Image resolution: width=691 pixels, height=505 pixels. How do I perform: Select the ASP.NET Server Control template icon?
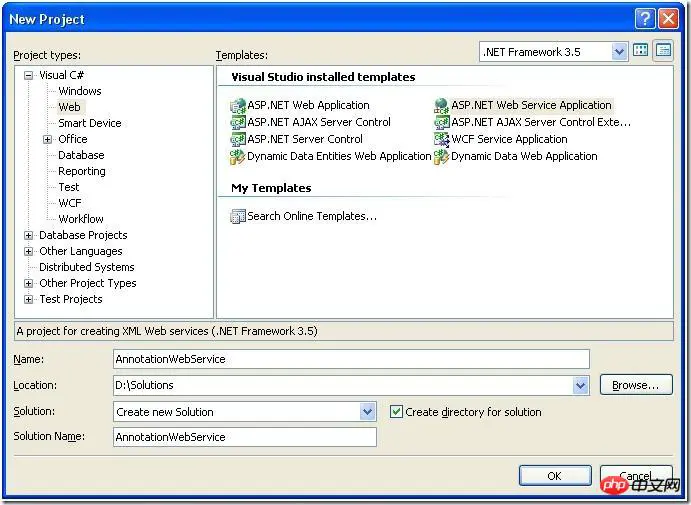pyautogui.click(x=238, y=139)
